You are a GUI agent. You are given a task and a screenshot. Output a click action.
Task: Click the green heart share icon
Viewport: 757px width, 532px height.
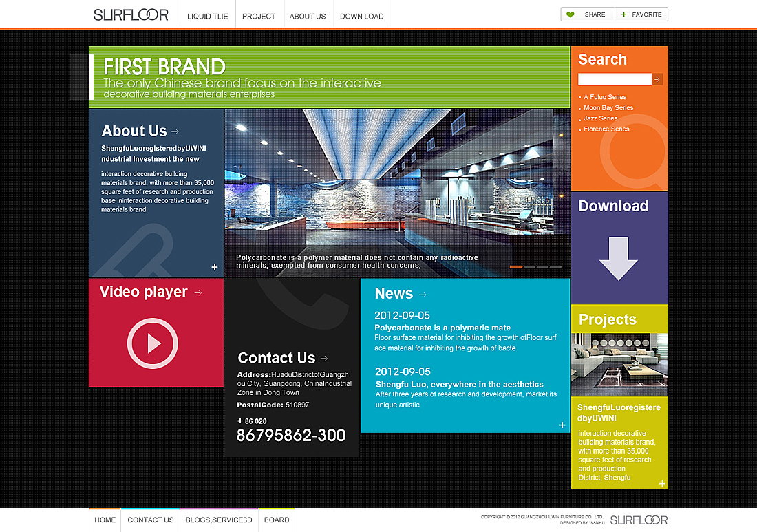point(571,14)
